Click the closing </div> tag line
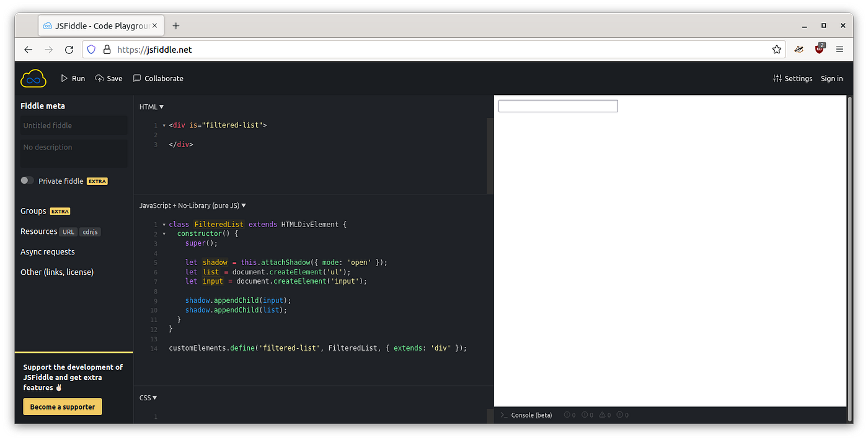 [181, 145]
